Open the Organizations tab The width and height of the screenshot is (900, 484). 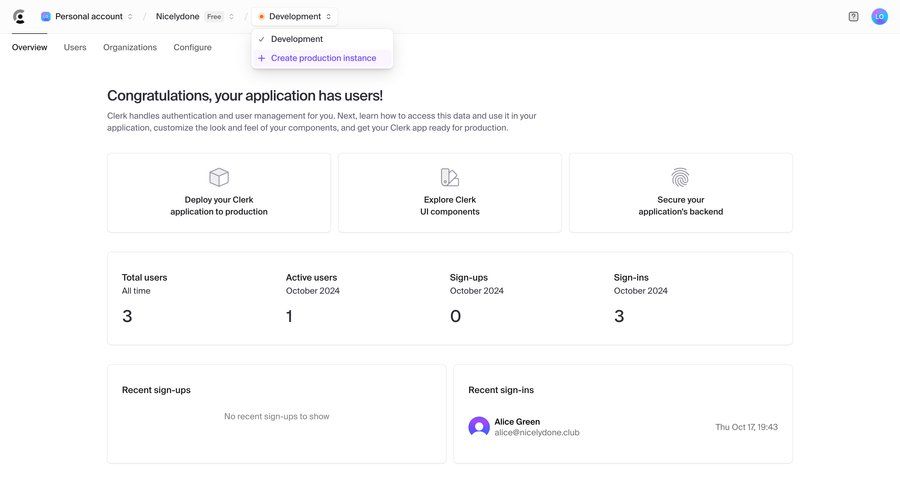tap(130, 47)
